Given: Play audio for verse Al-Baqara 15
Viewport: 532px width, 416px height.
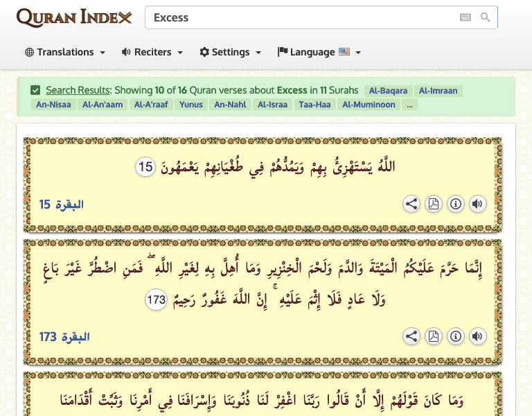Looking at the screenshot, I should (477, 204).
